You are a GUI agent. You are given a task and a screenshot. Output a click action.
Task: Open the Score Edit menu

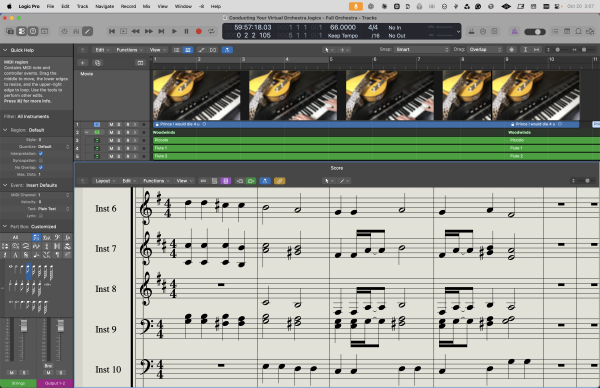pos(129,181)
